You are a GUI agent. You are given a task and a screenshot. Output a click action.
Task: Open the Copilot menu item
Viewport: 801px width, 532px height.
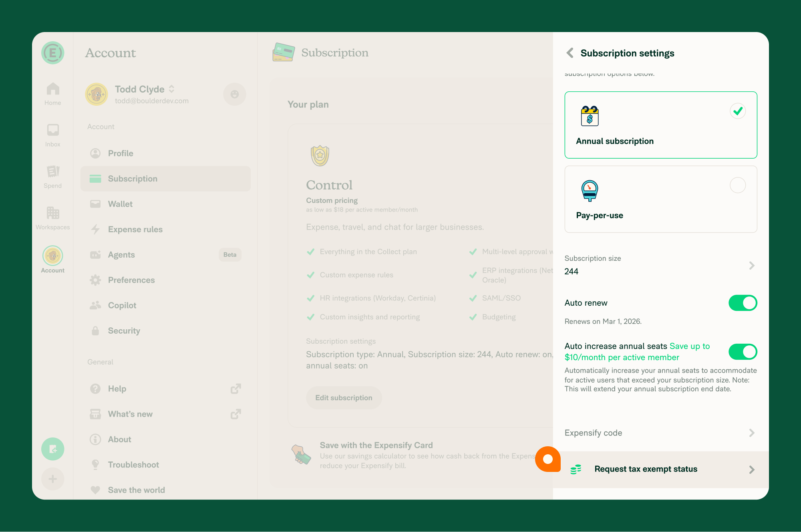coord(165,305)
